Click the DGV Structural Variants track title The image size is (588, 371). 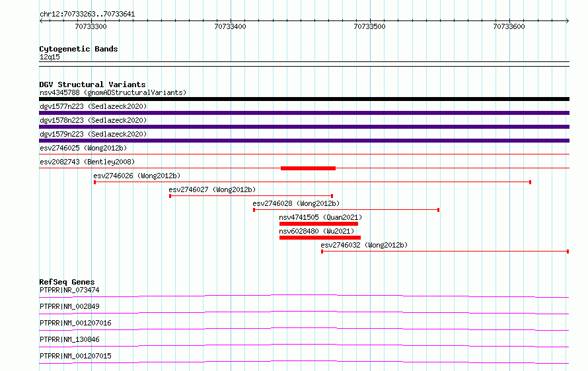[92, 84]
